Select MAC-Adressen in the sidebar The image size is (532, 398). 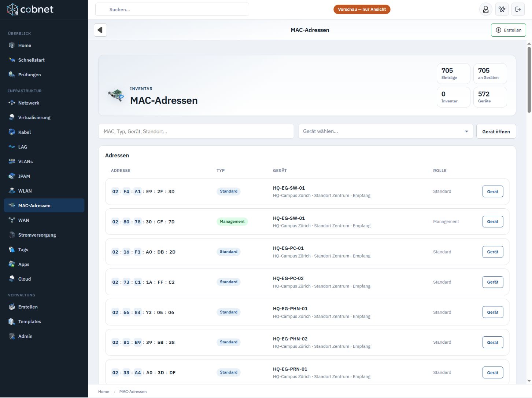(44, 206)
